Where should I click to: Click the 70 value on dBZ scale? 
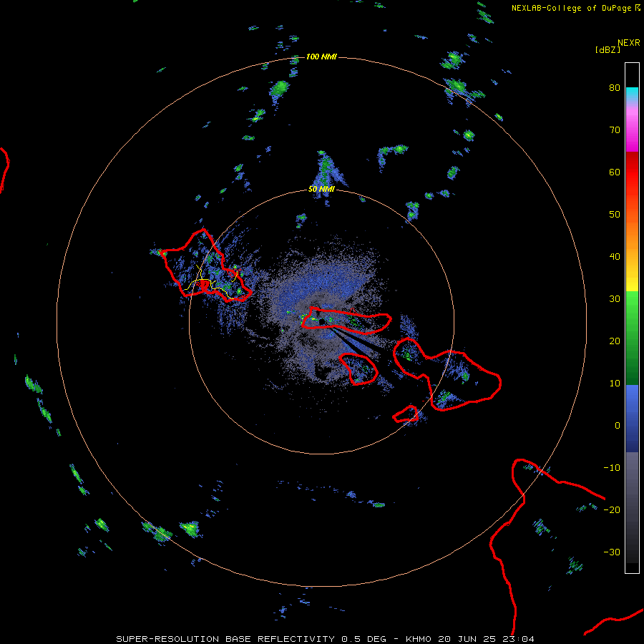pyautogui.click(x=615, y=130)
